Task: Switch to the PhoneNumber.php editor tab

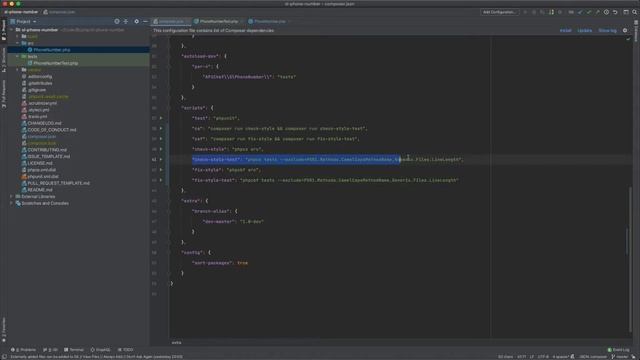Action: (x=269, y=21)
